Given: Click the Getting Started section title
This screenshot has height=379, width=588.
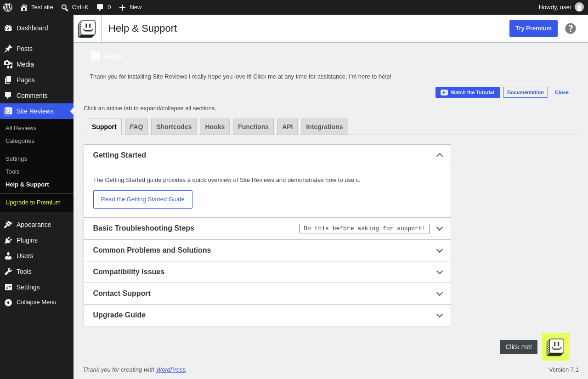Looking at the screenshot, I should 119,155.
